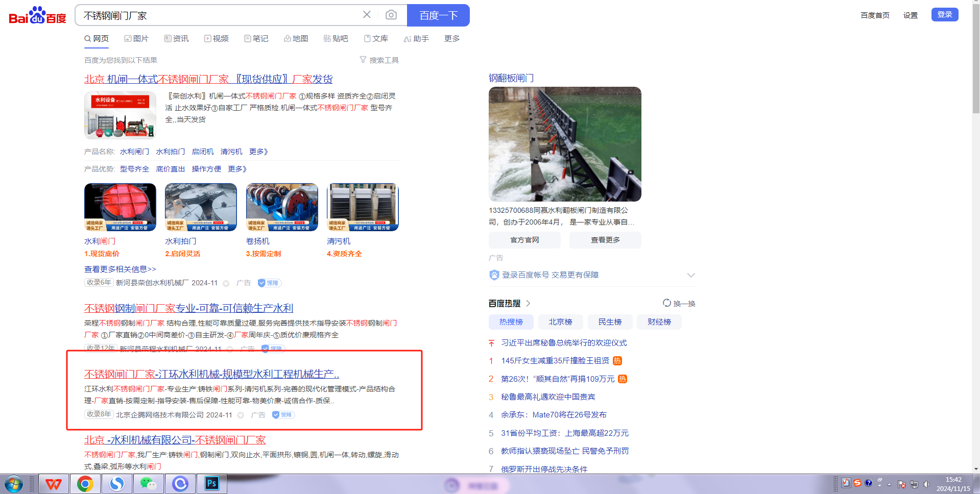The image size is (980, 494).
Task: Click the network tray icon
Action: 914,484
